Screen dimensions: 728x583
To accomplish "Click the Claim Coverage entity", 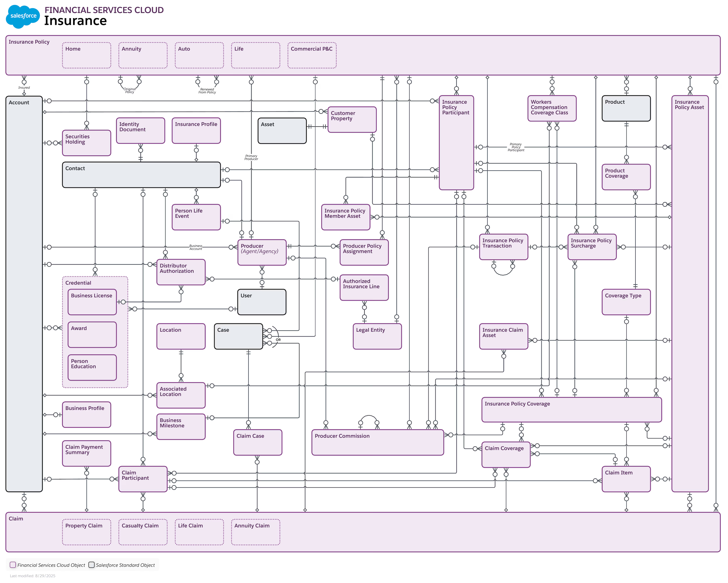I will coord(506,455).
